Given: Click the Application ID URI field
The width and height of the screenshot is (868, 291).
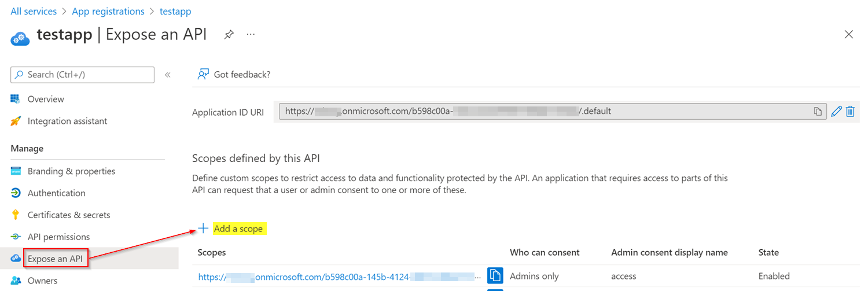Looking at the screenshot, I should pos(553,112).
